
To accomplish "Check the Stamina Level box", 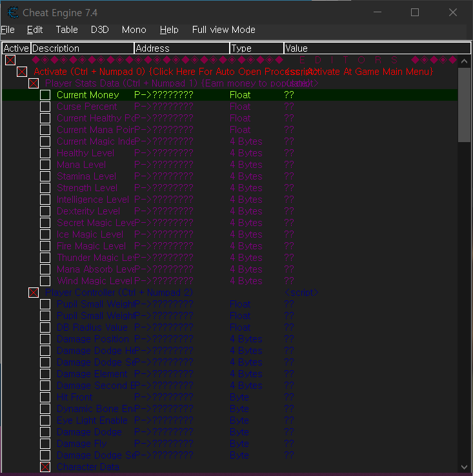I will click(45, 176).
